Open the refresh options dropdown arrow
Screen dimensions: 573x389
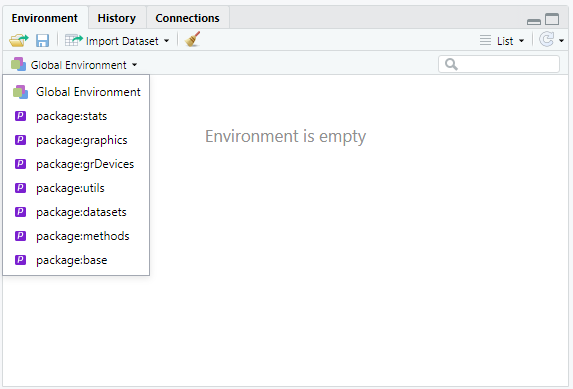pos(561,41)
